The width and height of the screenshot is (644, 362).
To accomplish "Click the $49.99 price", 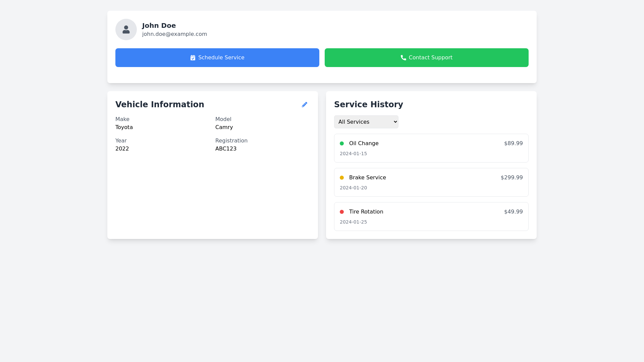I will point(513,212).
